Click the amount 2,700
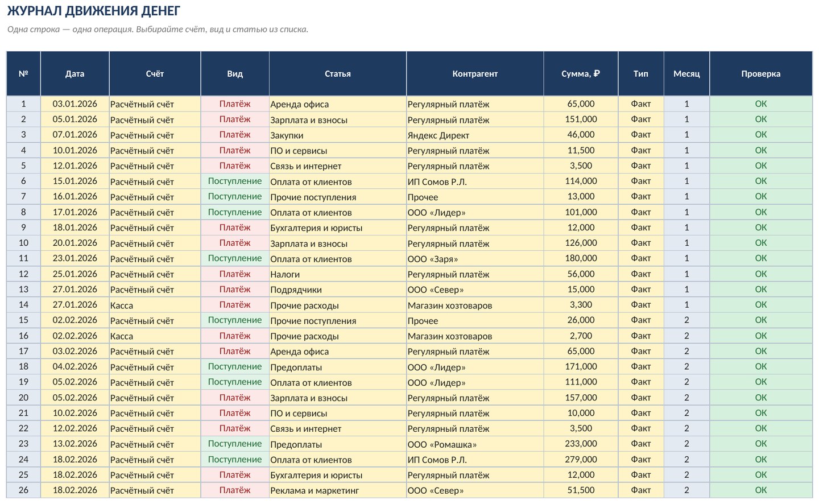This screenshot has height=504, width=819. 581,336
